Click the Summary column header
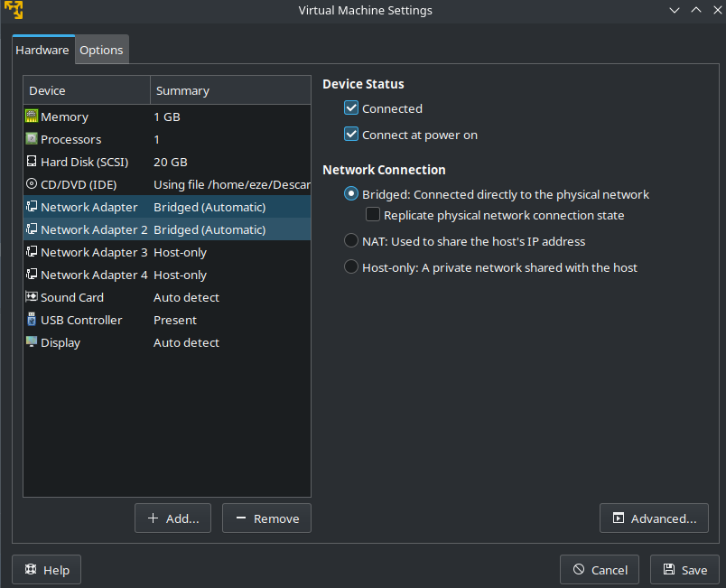 [x=229, y=90]
